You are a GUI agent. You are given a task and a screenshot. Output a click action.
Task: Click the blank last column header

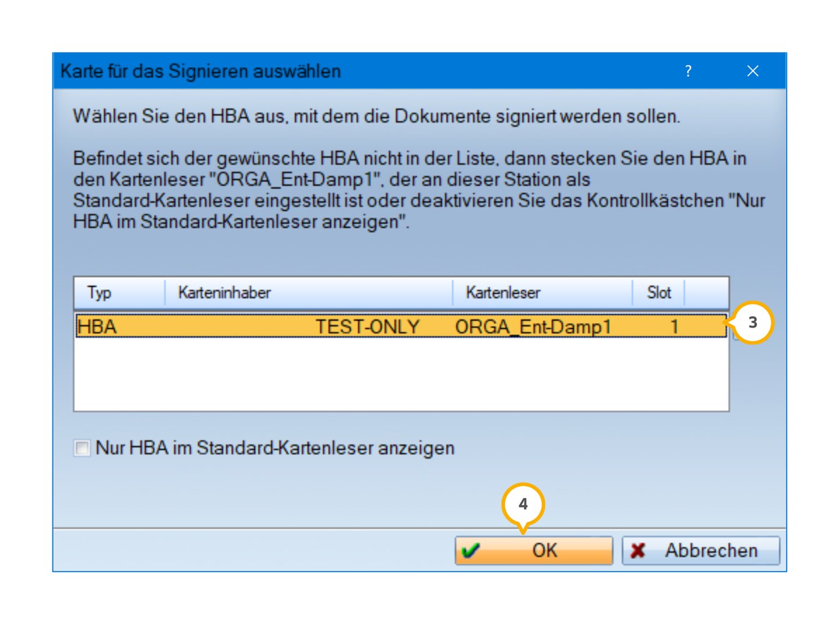coord(707,293)
